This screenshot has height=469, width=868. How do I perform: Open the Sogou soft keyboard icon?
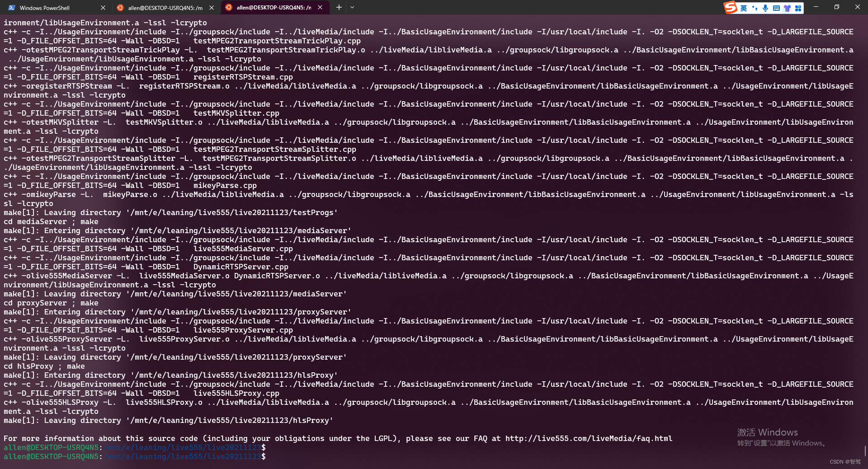[x=776, y=8]
